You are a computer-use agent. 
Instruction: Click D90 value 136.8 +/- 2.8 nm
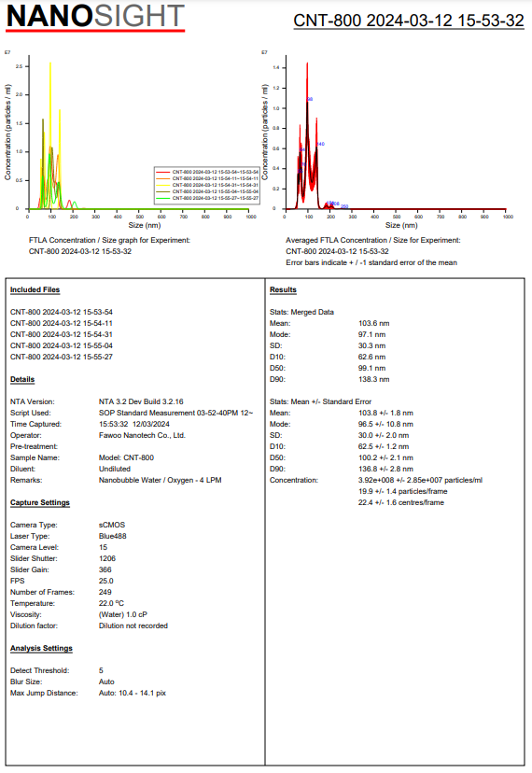tap(385, 469)
